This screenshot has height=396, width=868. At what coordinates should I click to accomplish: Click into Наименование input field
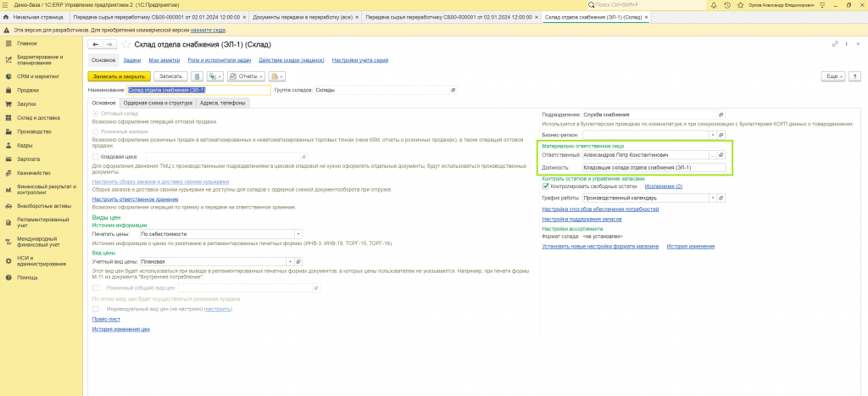pos(198,90)
